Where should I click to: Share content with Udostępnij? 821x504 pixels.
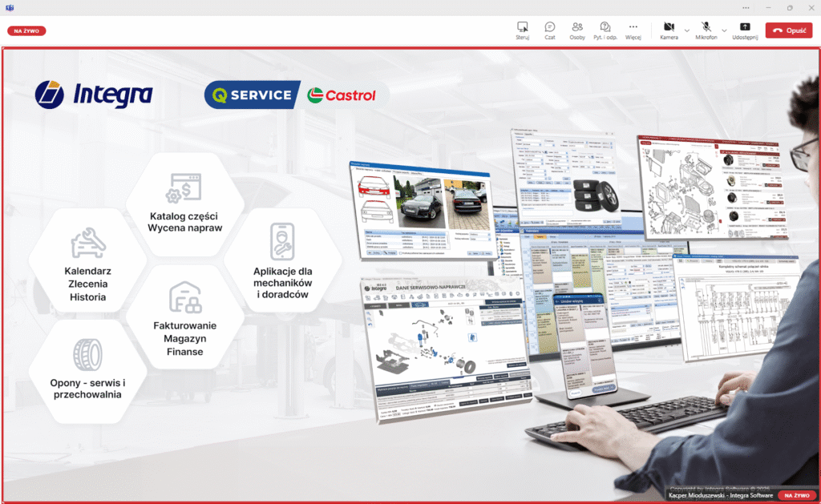[x=745, y=31]
